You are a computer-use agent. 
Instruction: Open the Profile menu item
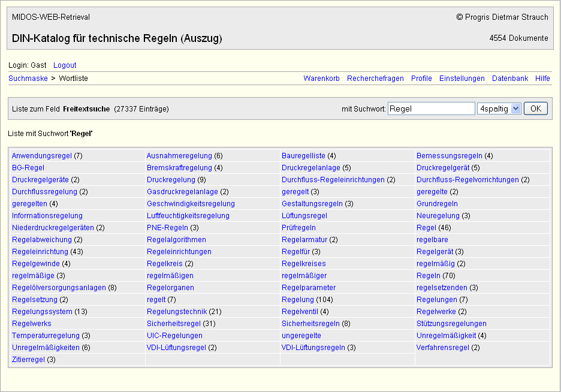point(421,79)
